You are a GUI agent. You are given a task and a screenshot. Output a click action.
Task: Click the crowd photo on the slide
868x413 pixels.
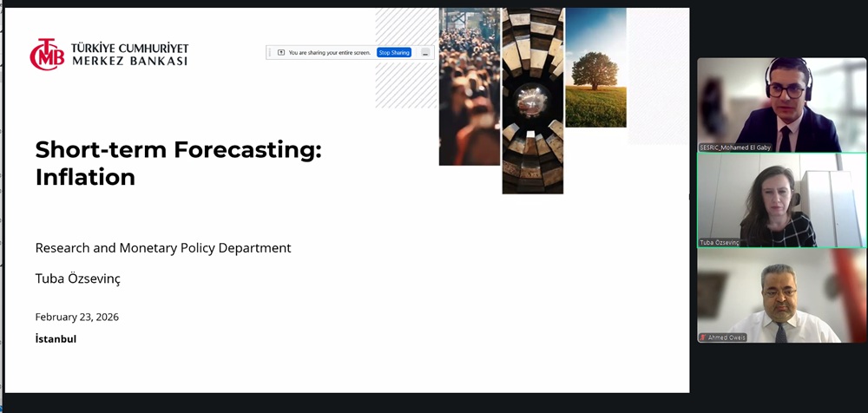pos(469,87)
